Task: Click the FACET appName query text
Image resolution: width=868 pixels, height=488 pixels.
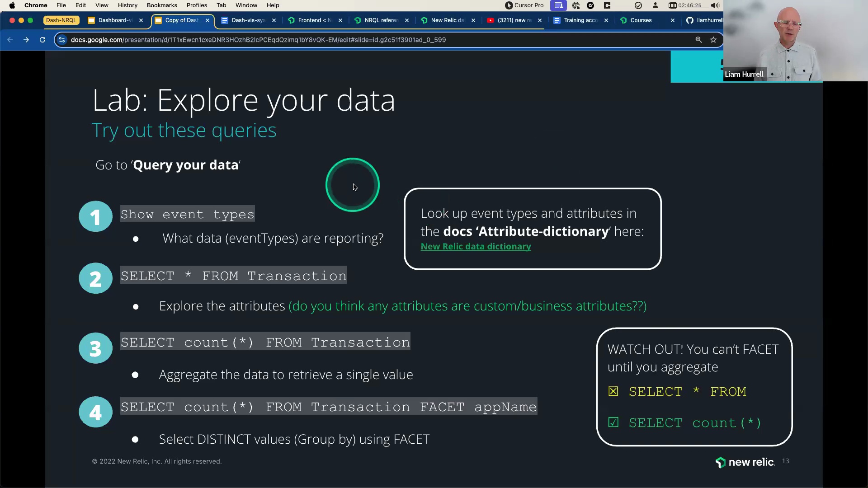Action: (x=329, y=407)
